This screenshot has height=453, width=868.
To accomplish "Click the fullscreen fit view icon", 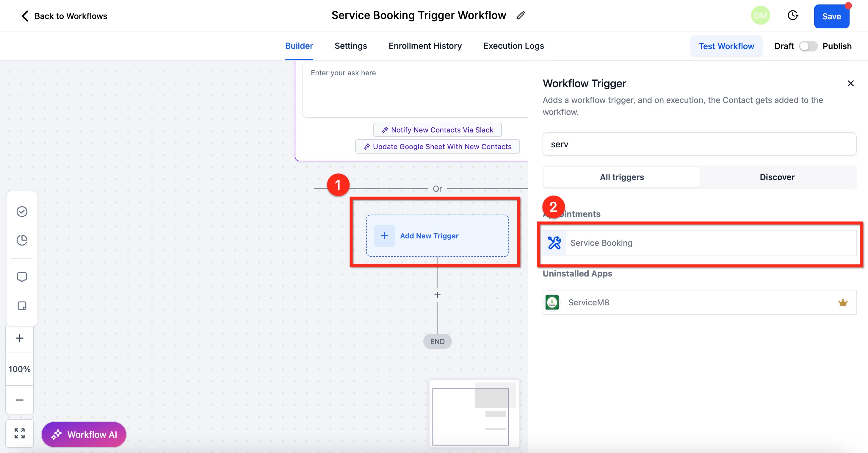I will (20, 433).
